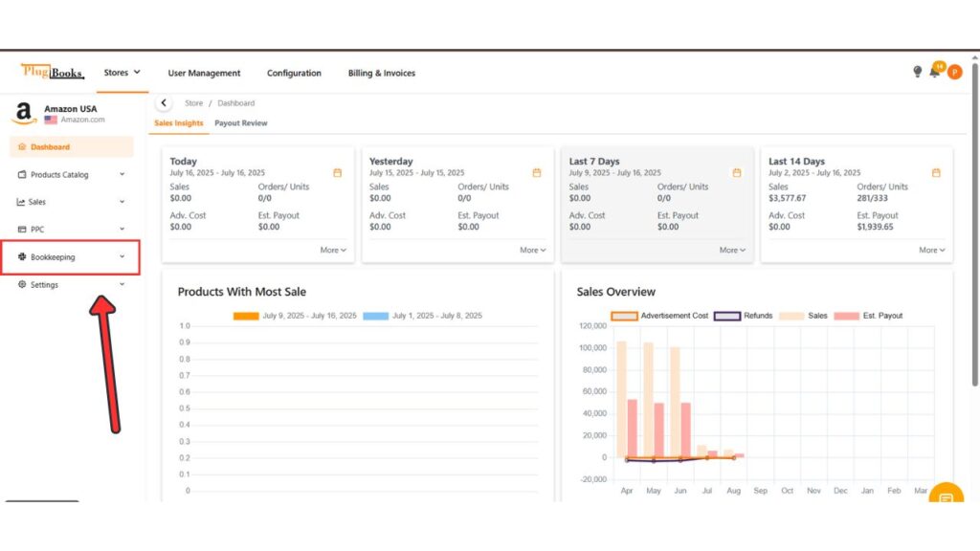The image size is (980, 551).
Task: Click the June sales bar in chart
Action: 675,403
